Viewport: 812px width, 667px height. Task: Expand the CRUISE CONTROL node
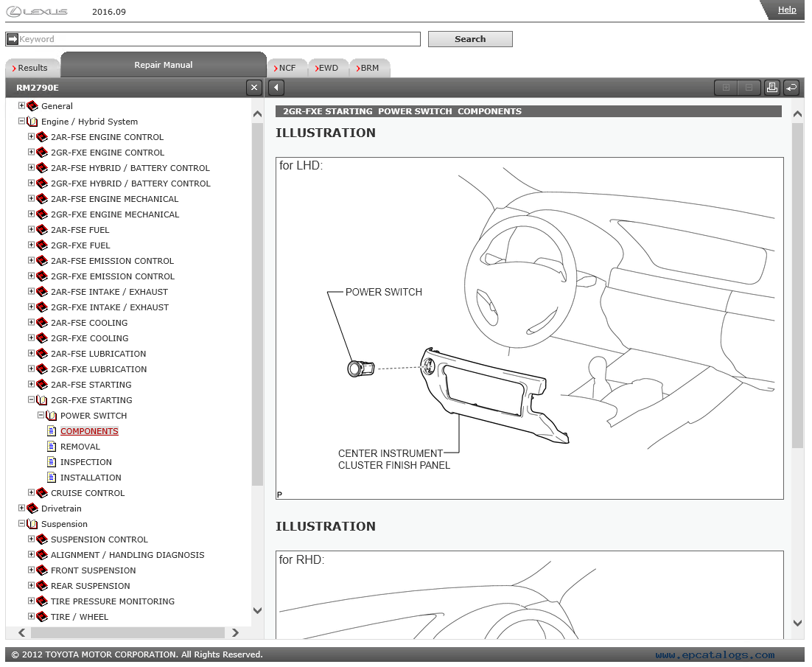(x=31, y=492)
